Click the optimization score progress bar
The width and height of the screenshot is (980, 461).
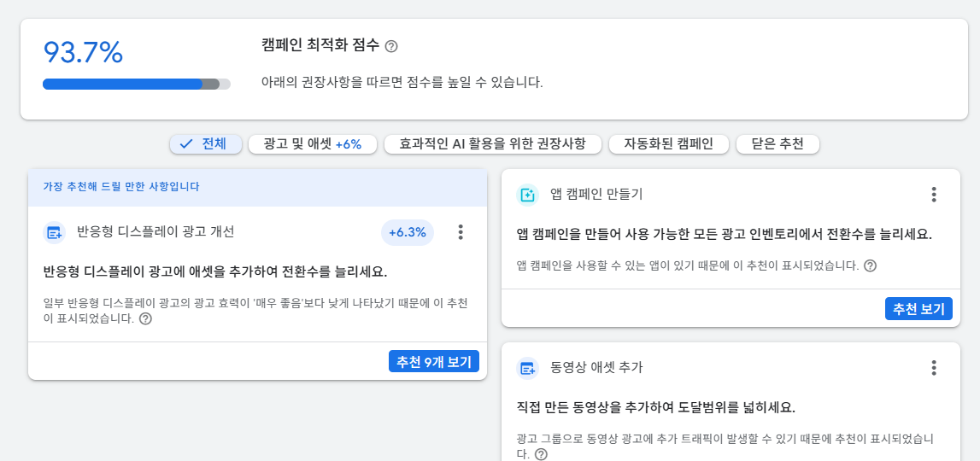pyautogui.click(x=136, y=85)
